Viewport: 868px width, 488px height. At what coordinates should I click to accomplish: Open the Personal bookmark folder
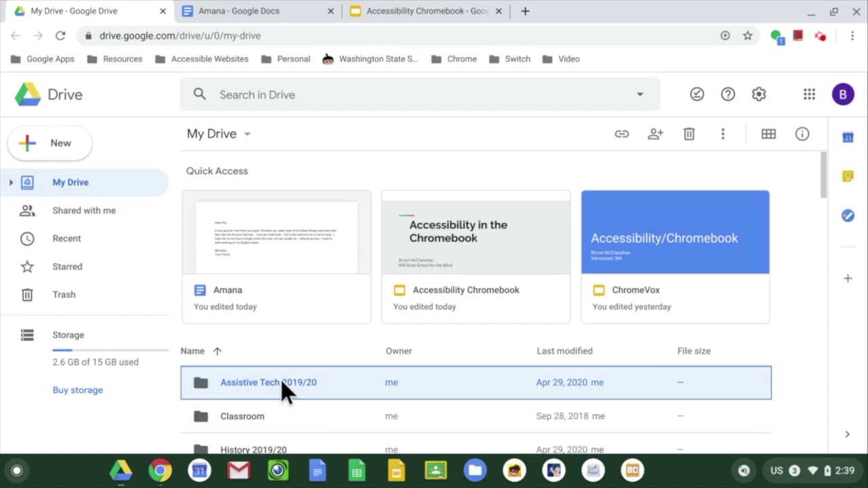coord(285,59)
